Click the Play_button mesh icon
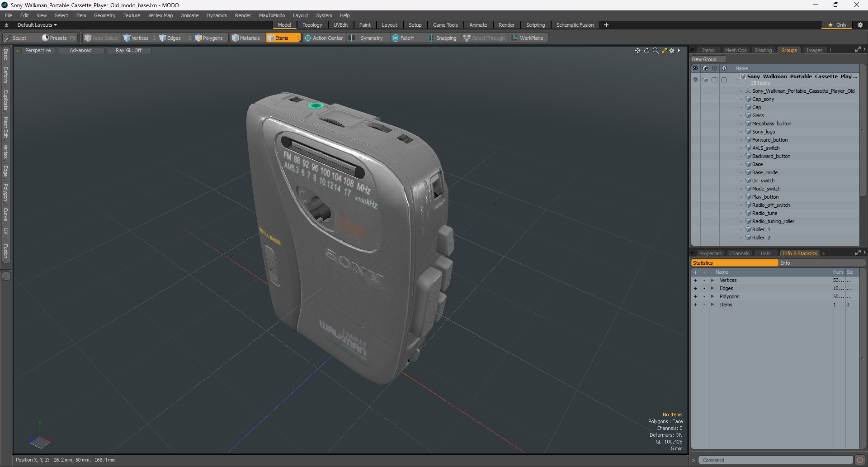 tap(748, 197)
